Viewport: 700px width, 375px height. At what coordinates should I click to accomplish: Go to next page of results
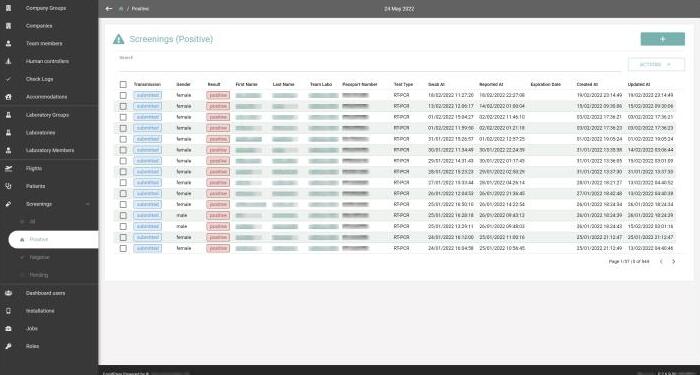674,262
